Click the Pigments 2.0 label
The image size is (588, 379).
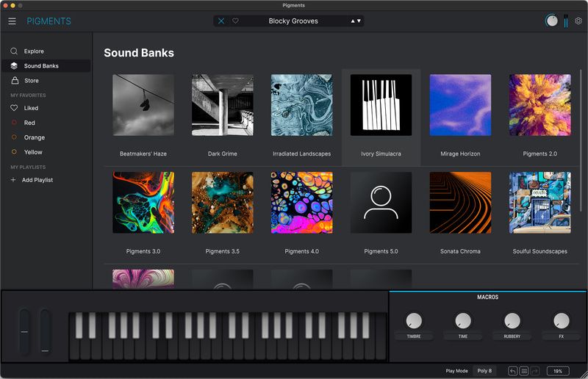540,154
